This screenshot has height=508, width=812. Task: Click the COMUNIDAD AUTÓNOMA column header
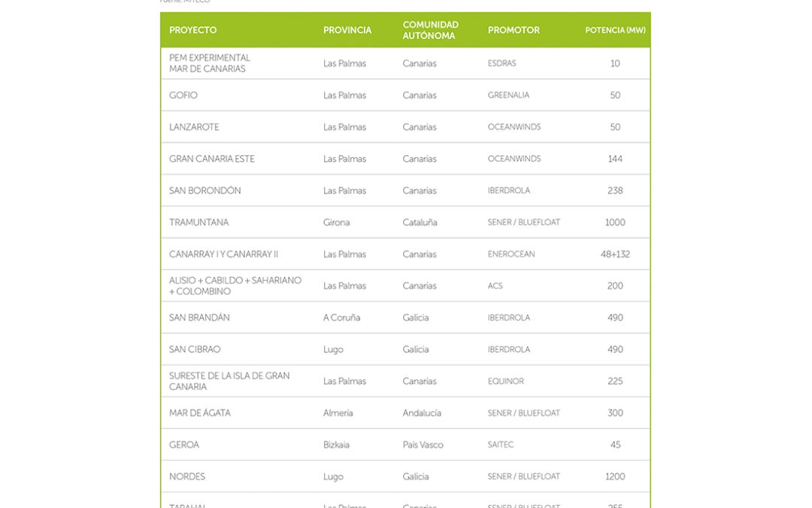(431, 30)
